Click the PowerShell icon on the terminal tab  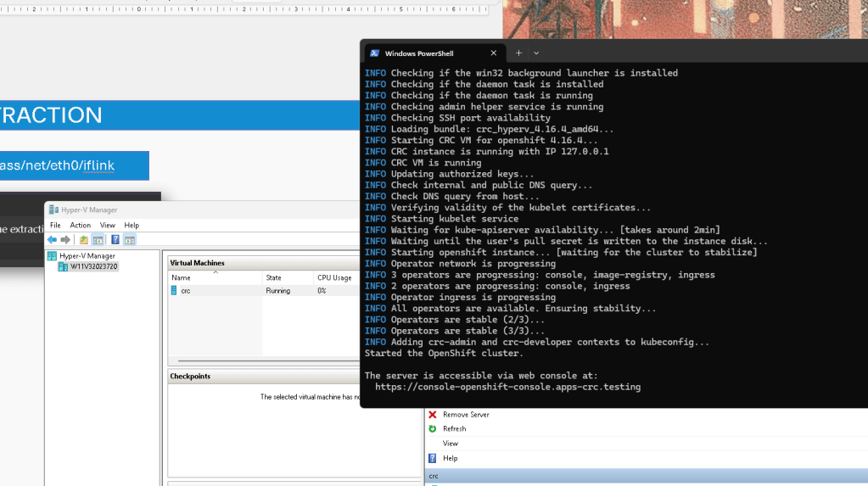[375, 53]
